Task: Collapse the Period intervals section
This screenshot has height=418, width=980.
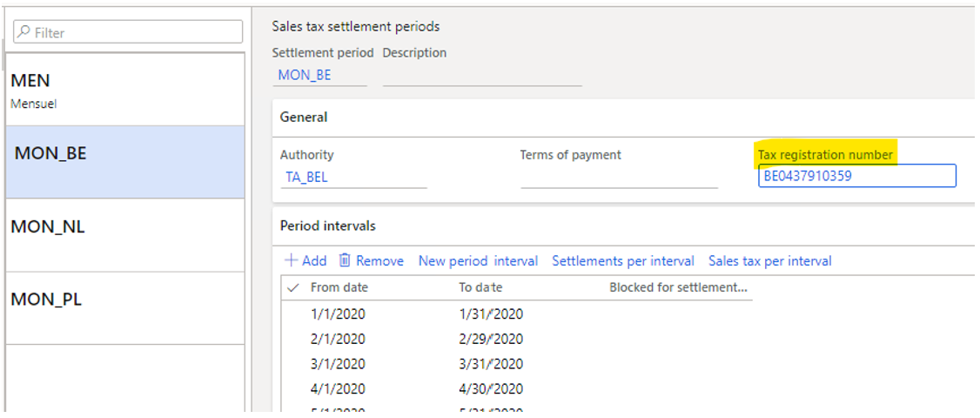Action: 328,226
